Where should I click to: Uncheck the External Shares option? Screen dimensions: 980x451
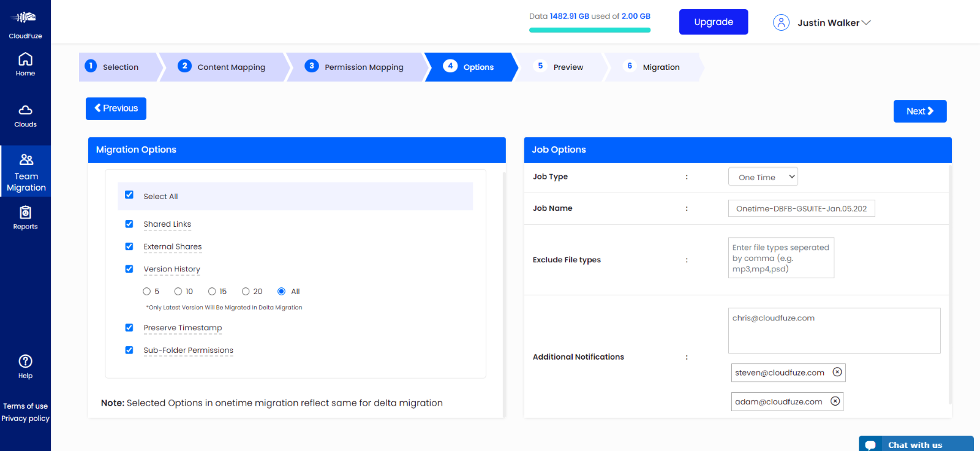tap(129, 246)
